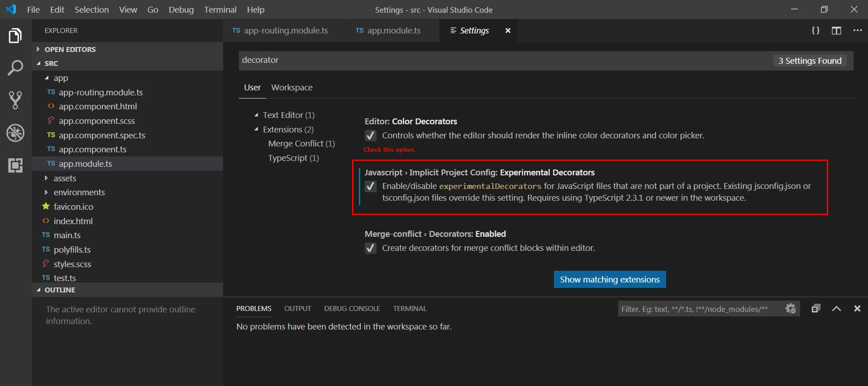Open the Debug view icon

click(15, 133)
